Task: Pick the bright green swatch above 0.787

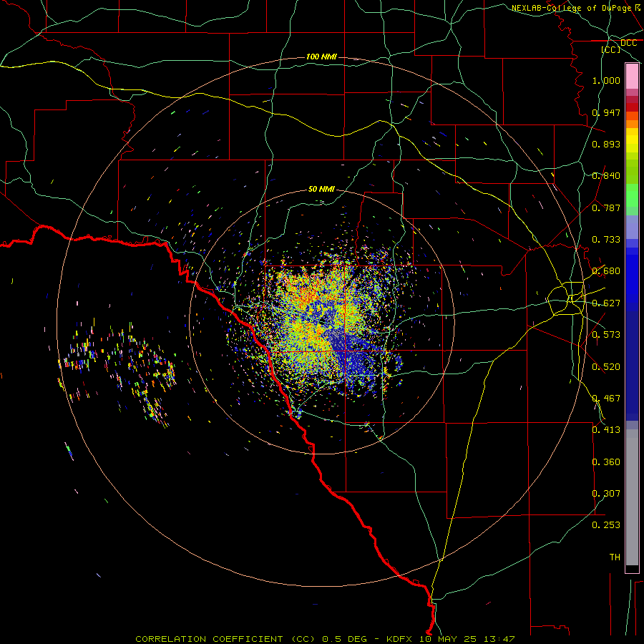Action: [632, 195]
